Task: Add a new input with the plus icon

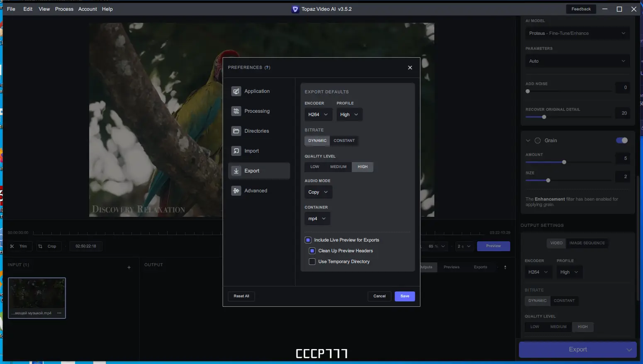Action: click(x=129, y=267)
